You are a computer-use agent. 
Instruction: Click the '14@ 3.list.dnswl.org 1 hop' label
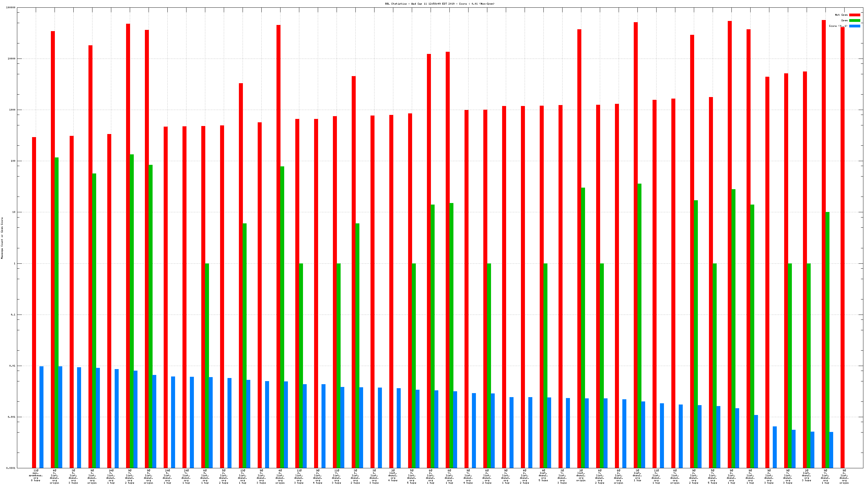click(x=111, y=477)
